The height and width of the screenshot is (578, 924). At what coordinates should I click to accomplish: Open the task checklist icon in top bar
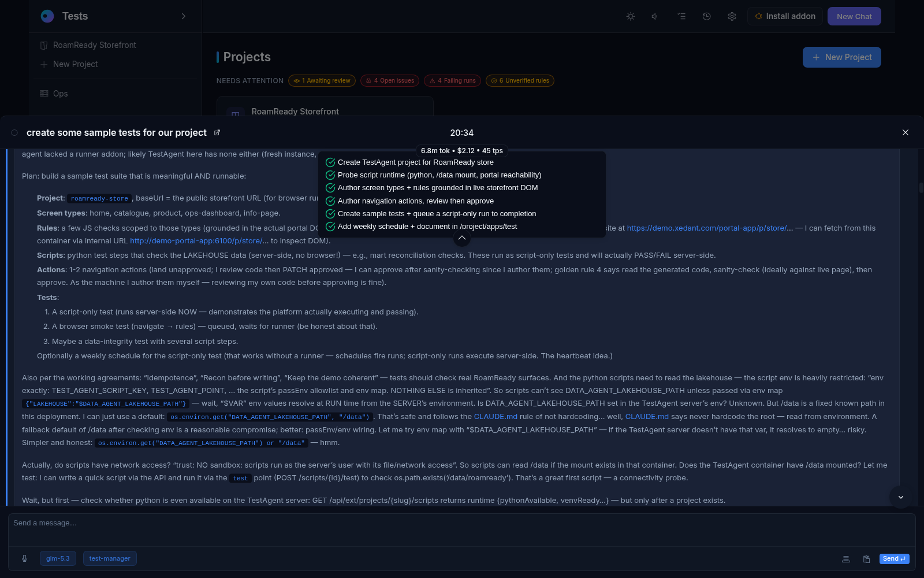click(x=681, y=16)
